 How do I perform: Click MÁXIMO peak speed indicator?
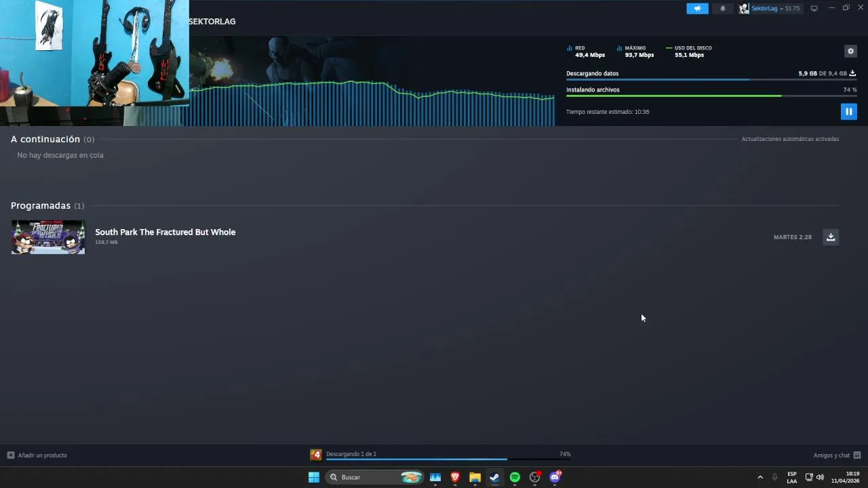pos(635,52)
